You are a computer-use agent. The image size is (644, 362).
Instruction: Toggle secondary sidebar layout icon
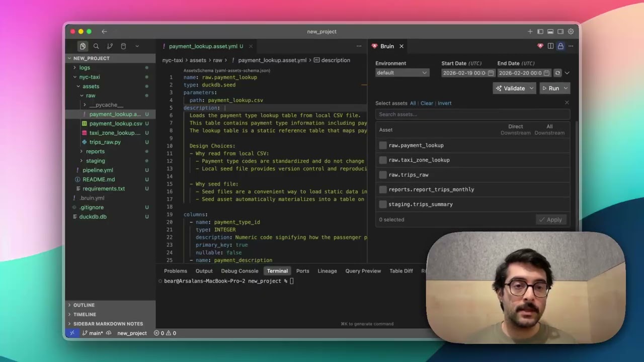pos(560,32)
